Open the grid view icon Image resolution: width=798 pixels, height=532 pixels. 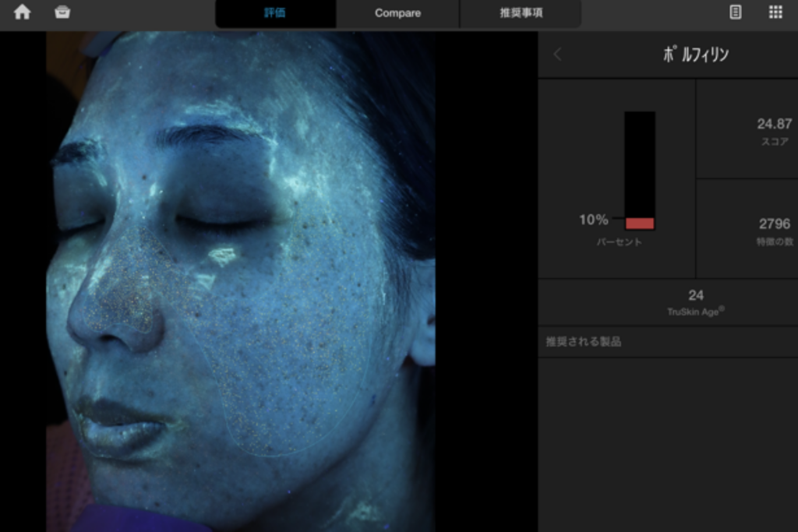tap(775, 12)
